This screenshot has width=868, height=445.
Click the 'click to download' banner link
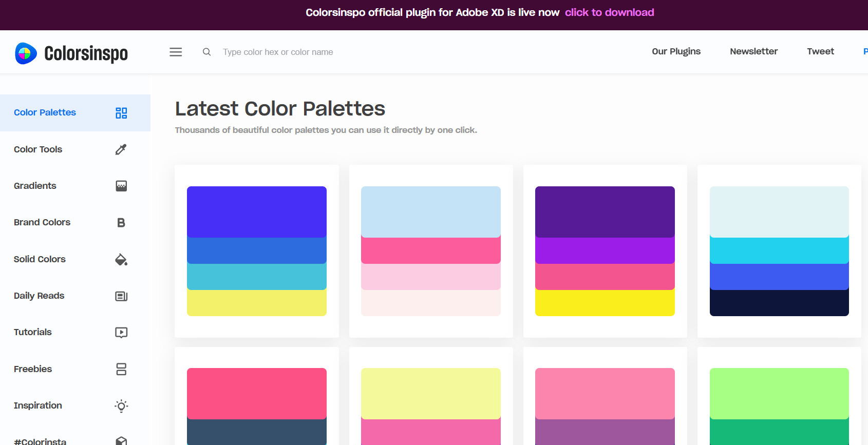[x=609, y=12]
